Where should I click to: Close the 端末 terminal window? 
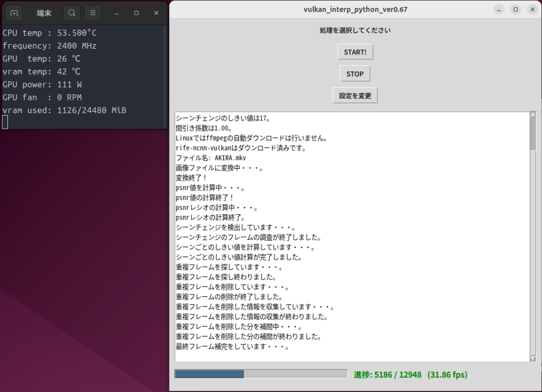tap(156, 13)
